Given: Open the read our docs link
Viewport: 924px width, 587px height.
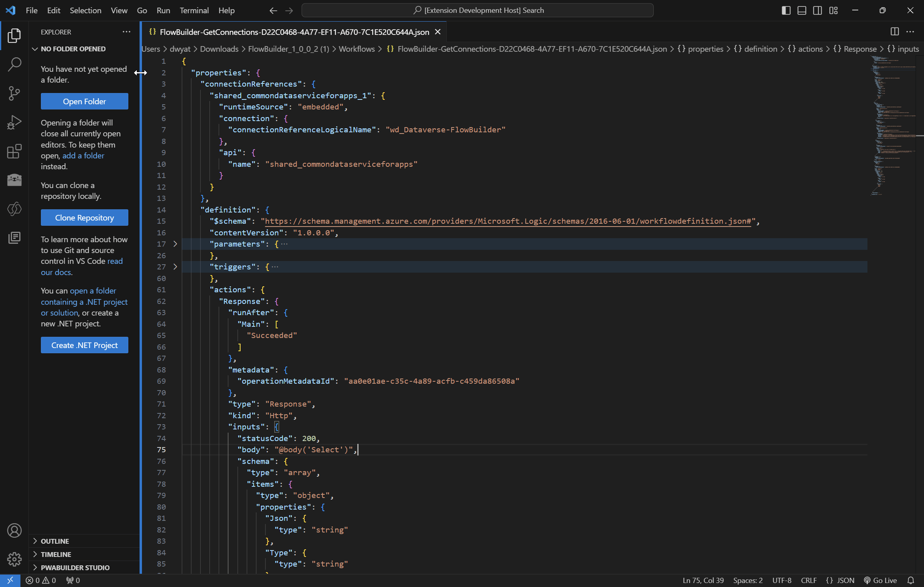Looking at the screenshot, I should click(115, 261).
